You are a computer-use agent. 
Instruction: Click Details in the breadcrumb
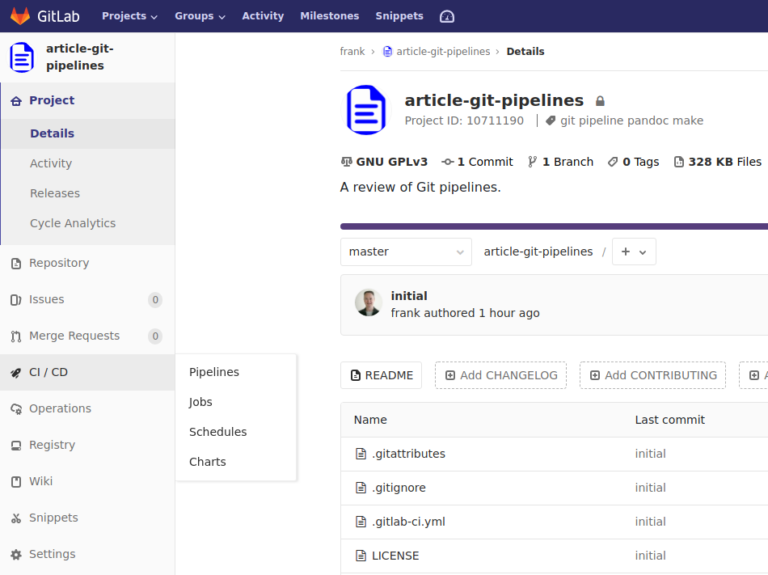pos(525,51)
